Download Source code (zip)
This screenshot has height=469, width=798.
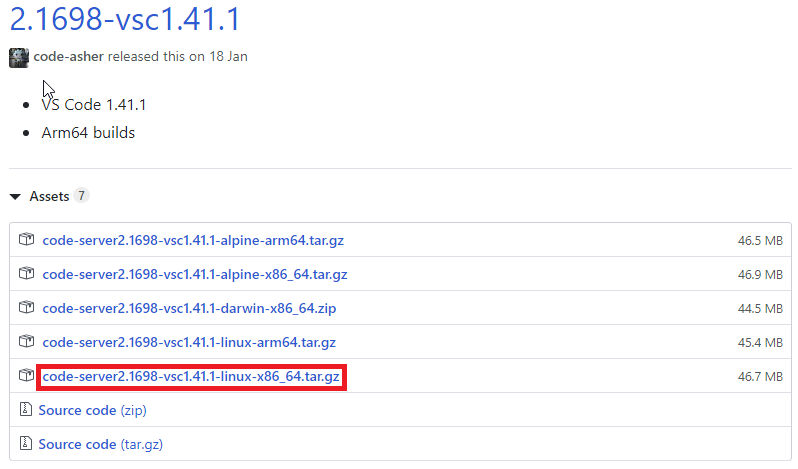tap(93, 410)
